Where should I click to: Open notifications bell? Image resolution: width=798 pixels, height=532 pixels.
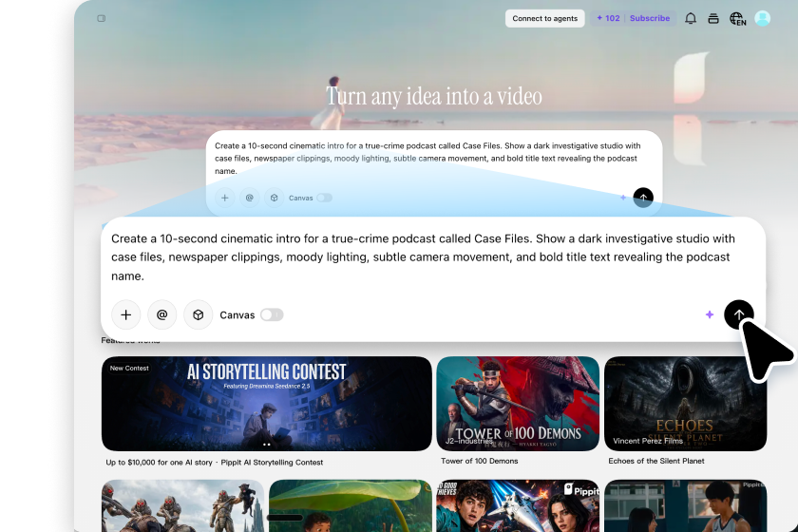[690, 18]
